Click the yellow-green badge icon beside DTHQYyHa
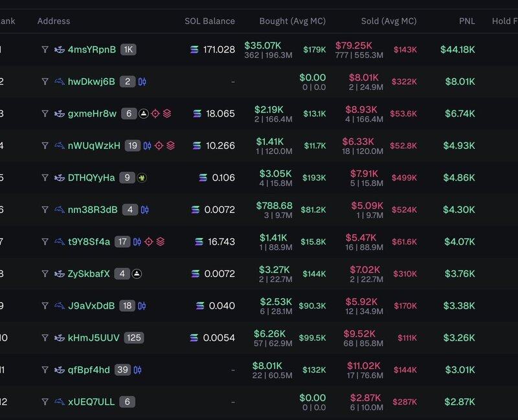The height and width of the screenshot is (420, 518). point(142,178)
